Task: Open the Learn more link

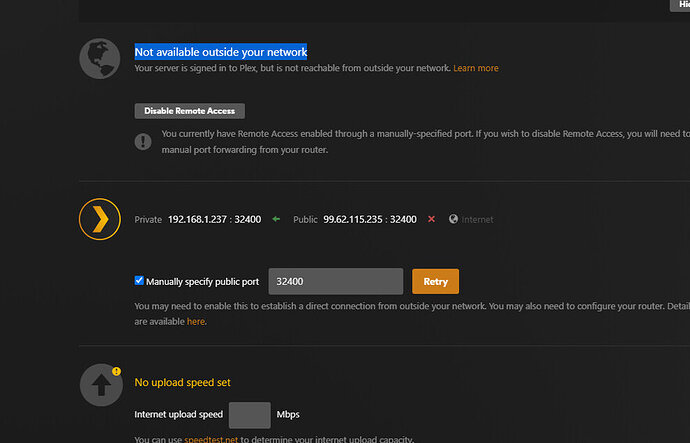Action: point(476,68)
